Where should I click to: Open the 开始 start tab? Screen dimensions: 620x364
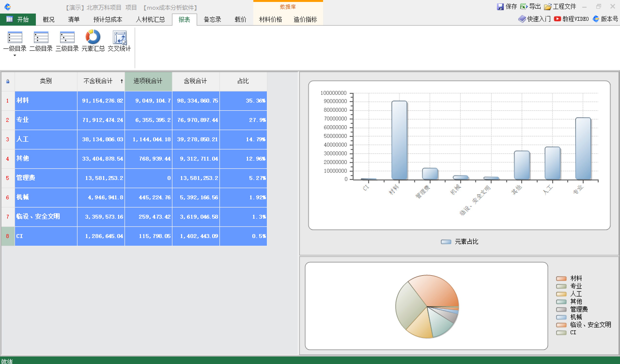[18, 19]
